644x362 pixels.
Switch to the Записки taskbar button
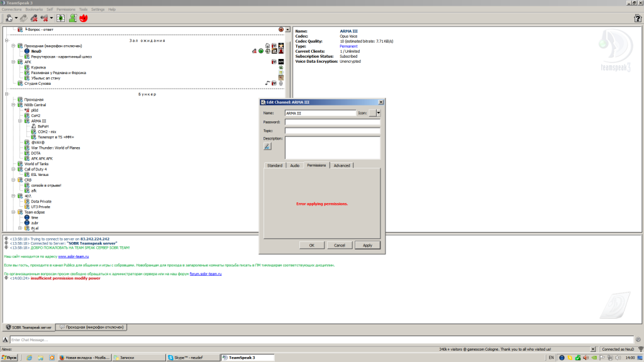[x=138, y=358]
